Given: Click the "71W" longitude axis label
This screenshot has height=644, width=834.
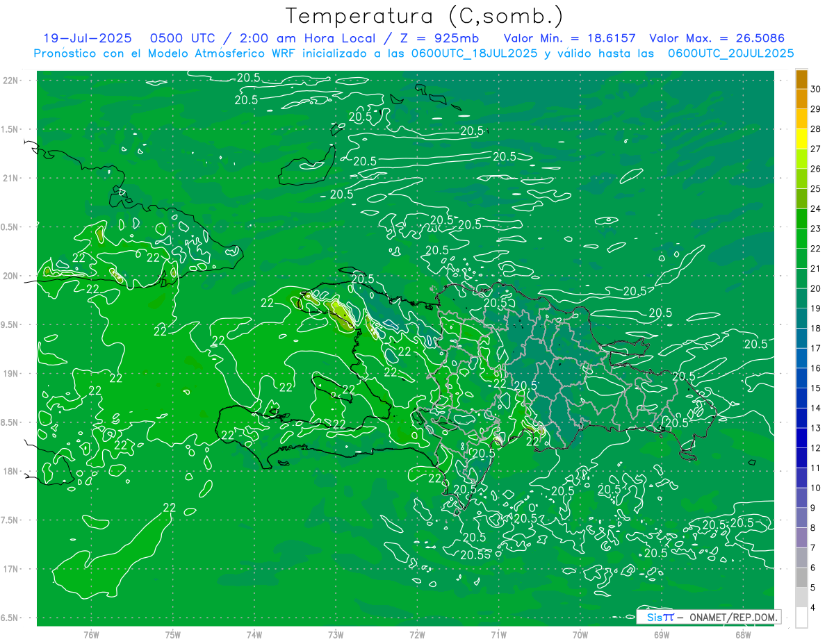Looking at the screenshot, I should [498, 634].
